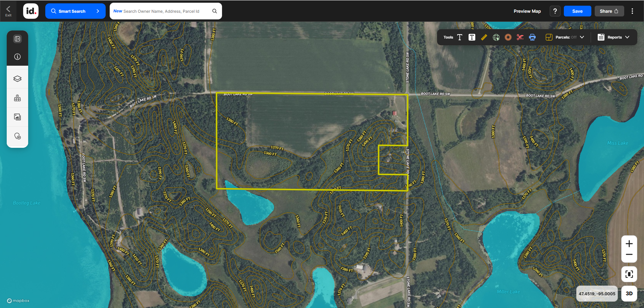
Task: Select the boxed text annotation tool
Action: click(x=472, y=37)
